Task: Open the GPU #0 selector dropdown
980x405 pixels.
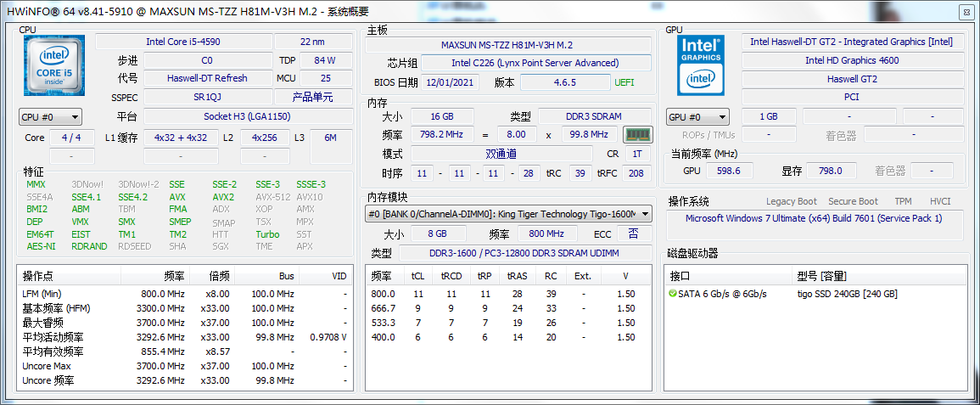Action: click(x=697, y=117)
